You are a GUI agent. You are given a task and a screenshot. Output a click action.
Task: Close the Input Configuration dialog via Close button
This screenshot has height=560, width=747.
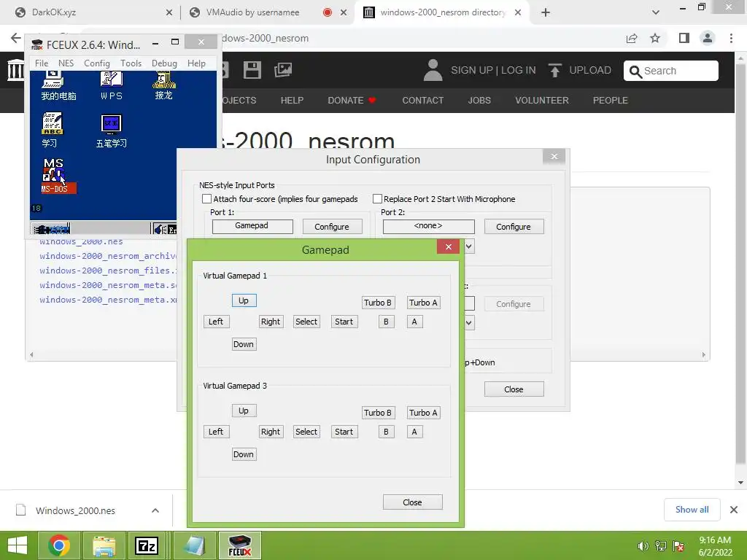tap(514, 389)
